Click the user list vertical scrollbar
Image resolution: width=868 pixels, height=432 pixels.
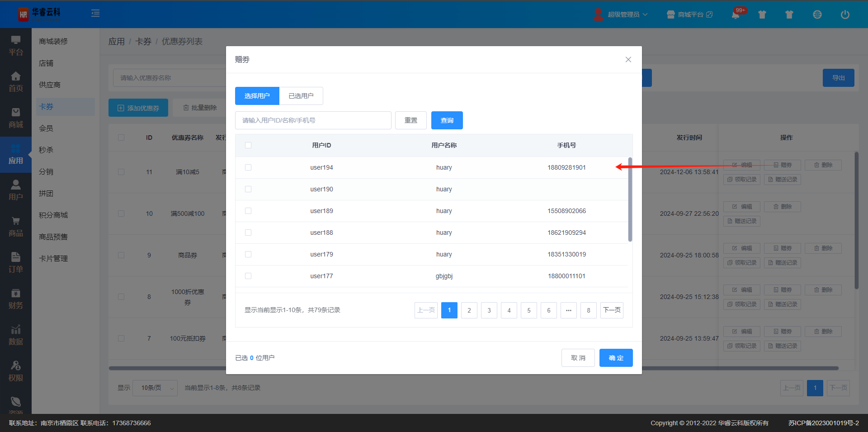coord(630,199)
